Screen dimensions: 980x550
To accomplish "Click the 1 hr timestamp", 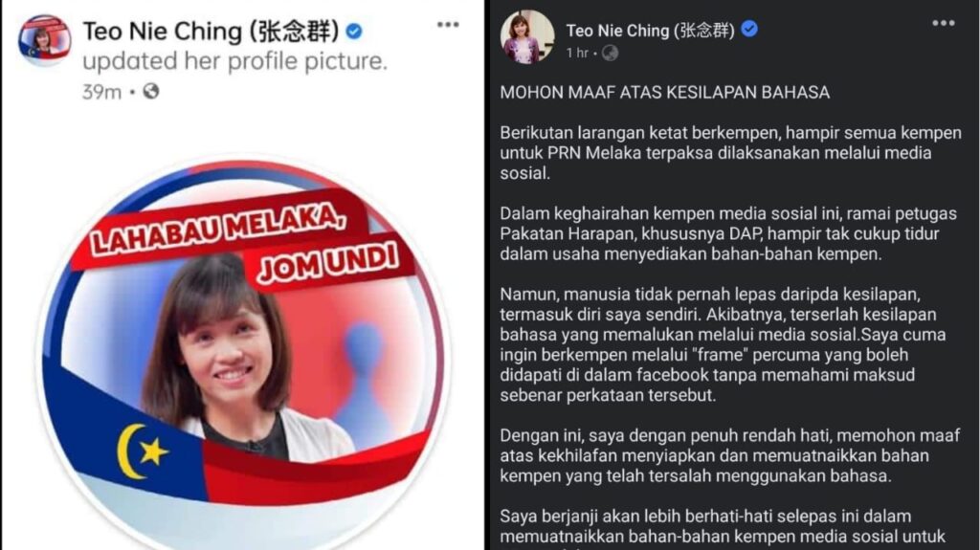I will (x=577, y=54).
